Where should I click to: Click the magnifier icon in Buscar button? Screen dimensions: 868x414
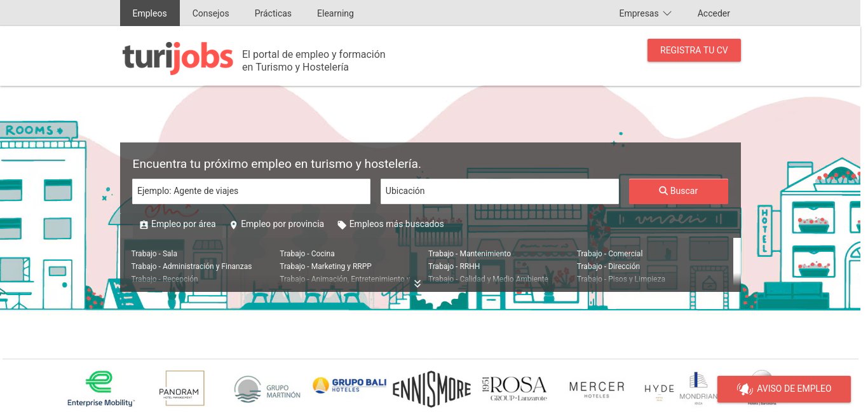click(663, 191)
